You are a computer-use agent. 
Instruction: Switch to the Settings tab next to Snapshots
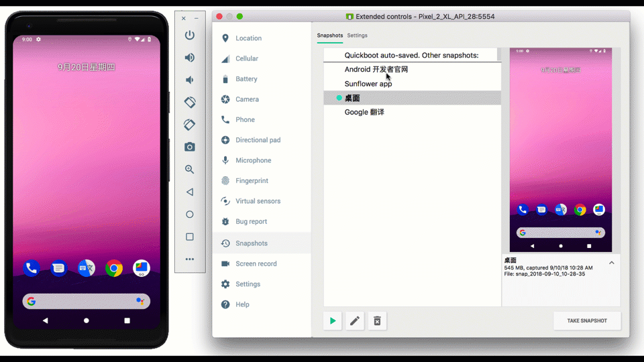[x=357, y=36]
